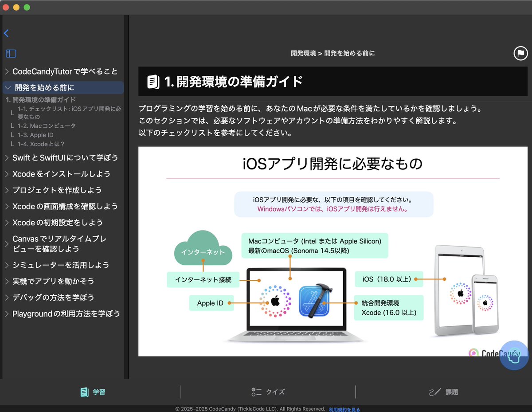Click the yellow minimize window button
Viewport: 532px width, 412px height.
[16, 7]
